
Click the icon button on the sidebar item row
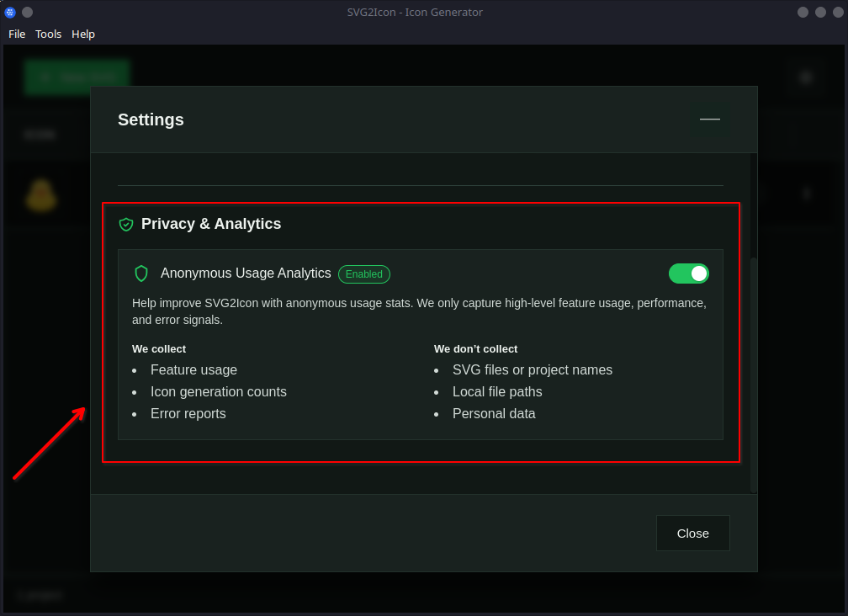[x=806, y=194]
